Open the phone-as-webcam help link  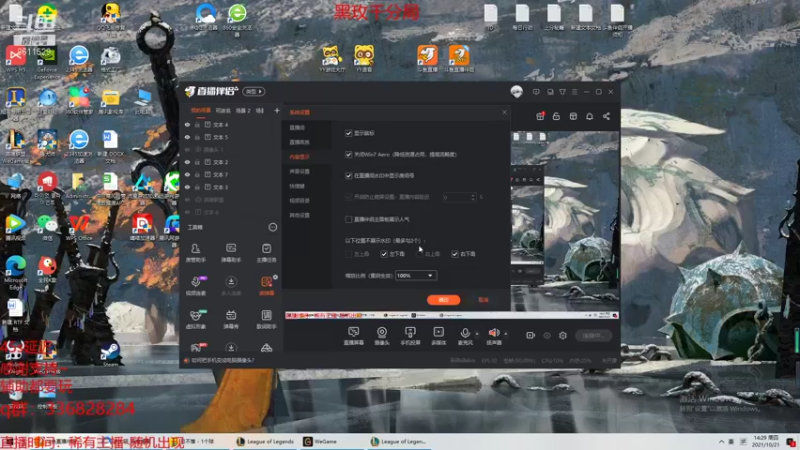coord(222,360)
